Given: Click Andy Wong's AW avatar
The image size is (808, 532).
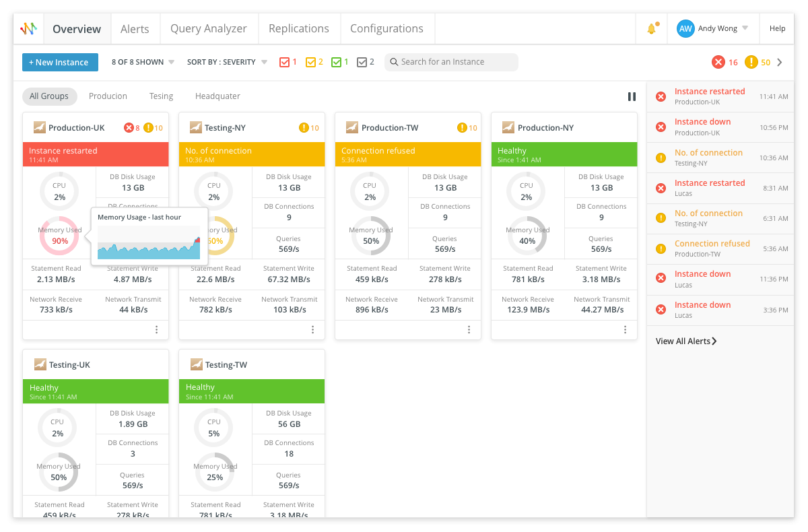Looking at the screenshot, I should [685, 29].
